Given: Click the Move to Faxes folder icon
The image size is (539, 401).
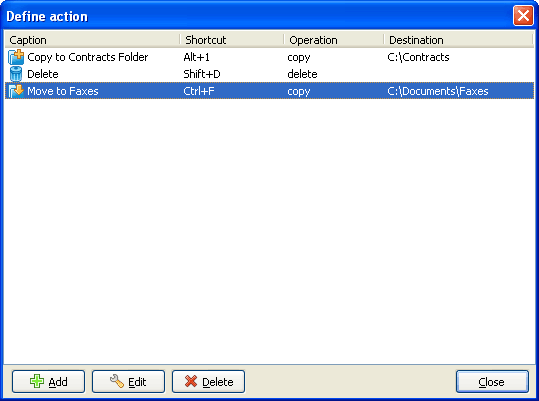Looking at the screenshot, I should [16, 91].
